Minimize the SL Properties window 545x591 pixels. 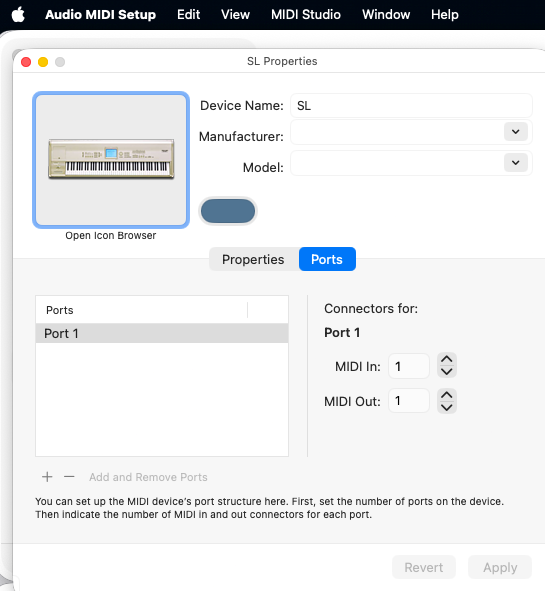(43, 62)
